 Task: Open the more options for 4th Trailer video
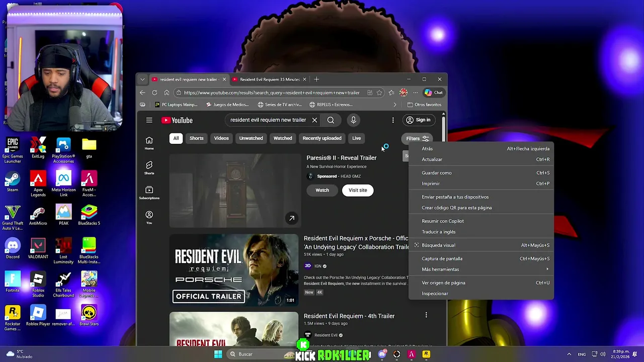click(426, 316)
